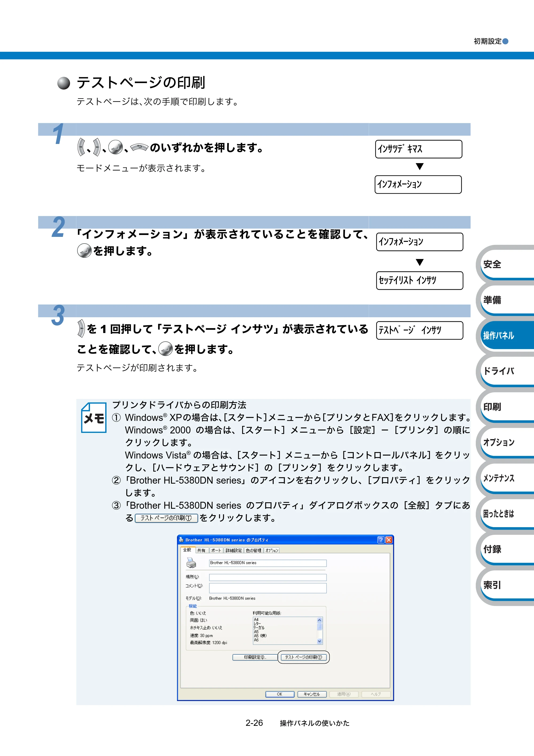The image size is (534, 756).
Task: Click the セッテイリスト インサツ display box
Action: point(419,281)
